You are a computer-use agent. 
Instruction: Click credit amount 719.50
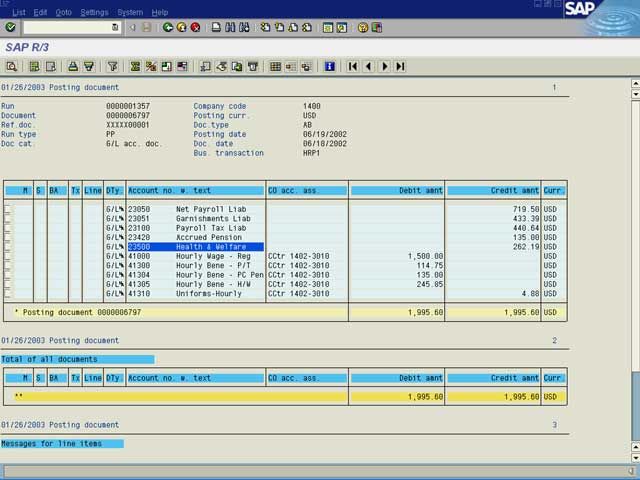(526, 209)
